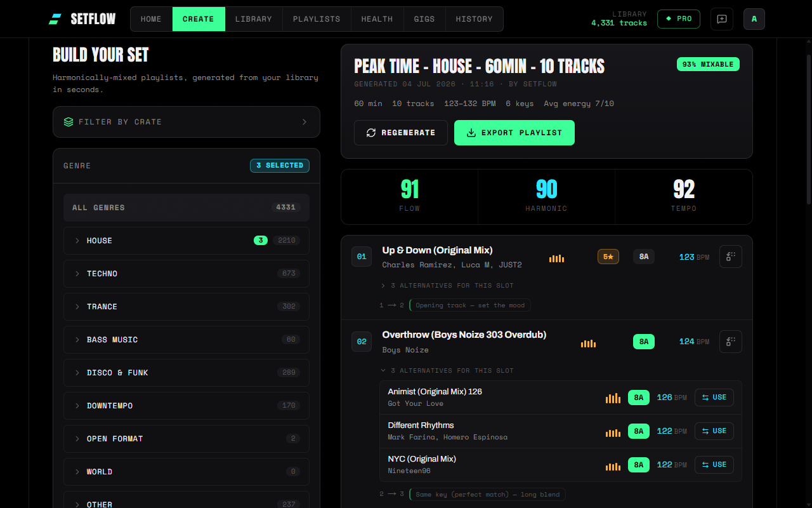This screenshot has width=812, height=508.
Task: Click the 8A key badge for Different Rhythms
Action: pos(639,431)
